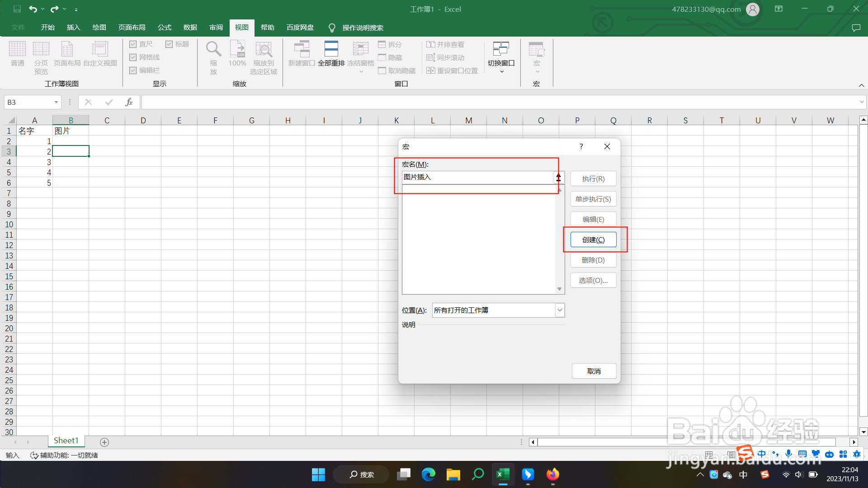
Task: Open the Name Box dropdown arrow
Action: 56,103
